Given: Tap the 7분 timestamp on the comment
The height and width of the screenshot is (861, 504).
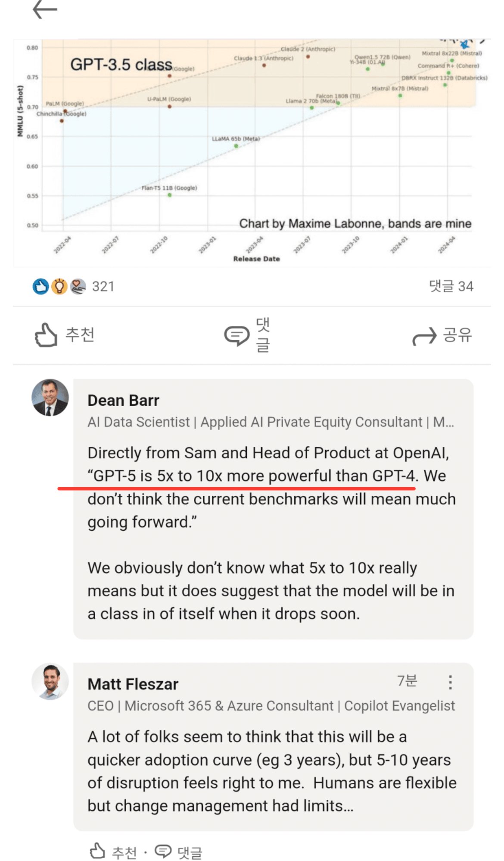Looking at the screenshot, I should click(x=407, y=681).
